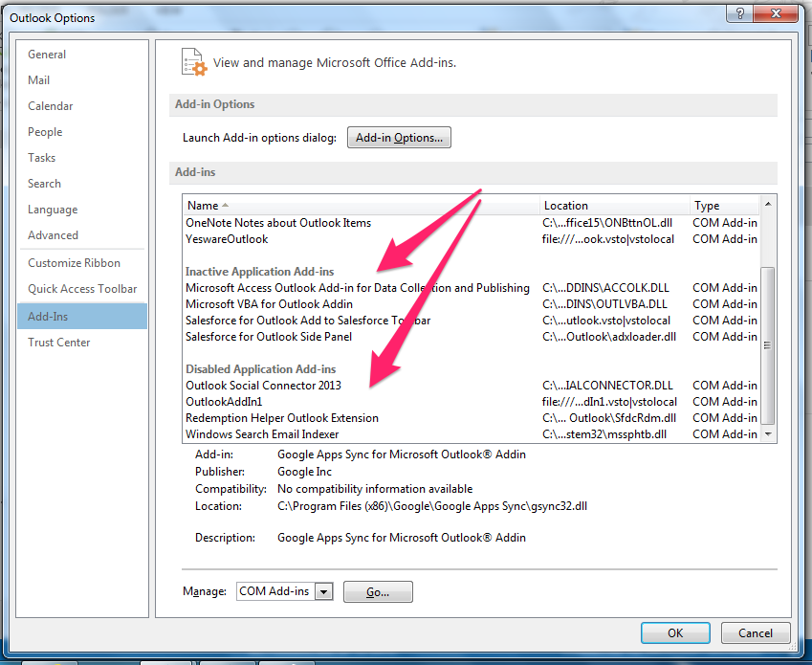Click the OUTLVBA.DLL location cell
The image size is (812, 665).
(604, 304)
